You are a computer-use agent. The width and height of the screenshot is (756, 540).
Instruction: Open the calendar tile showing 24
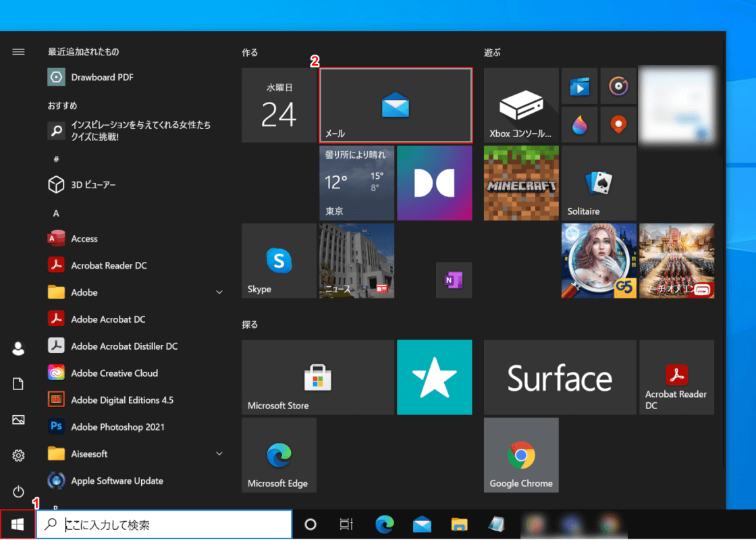279,105
